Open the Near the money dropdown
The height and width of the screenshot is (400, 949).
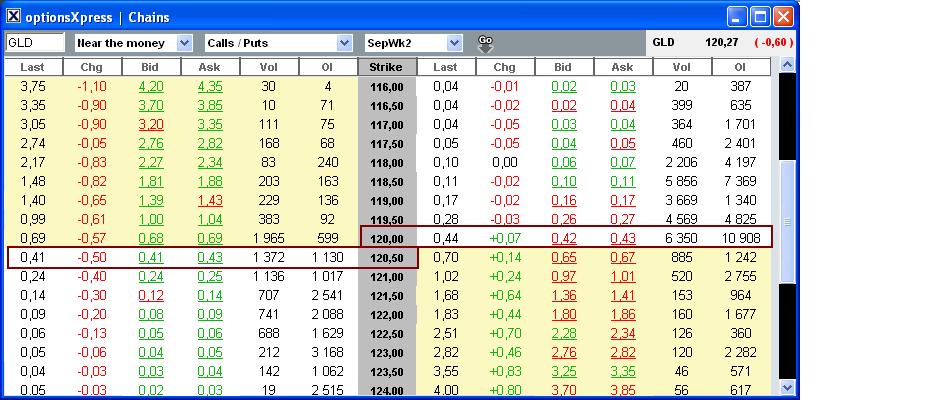pyautogui.click(x=183, y=43)
